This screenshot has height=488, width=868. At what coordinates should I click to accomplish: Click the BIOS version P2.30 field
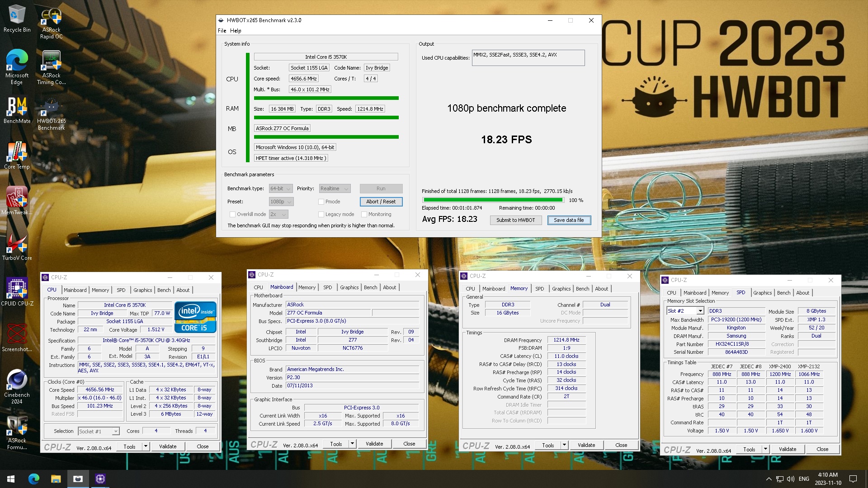tap(353, 377)
